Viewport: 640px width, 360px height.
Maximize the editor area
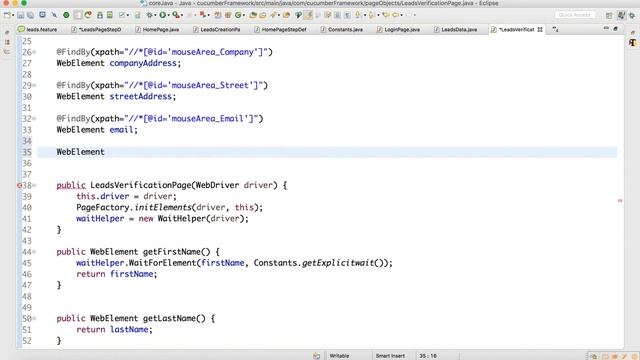pos(616,29)
